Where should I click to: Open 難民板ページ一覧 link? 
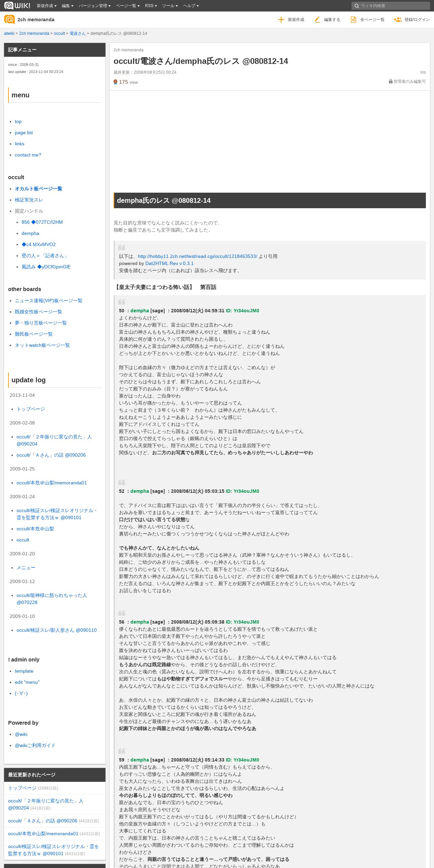34,334
